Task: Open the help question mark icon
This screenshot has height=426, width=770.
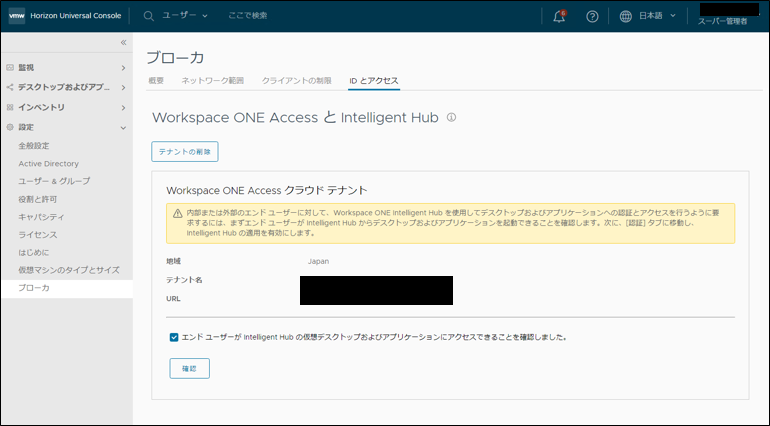Action: (592, 16)
